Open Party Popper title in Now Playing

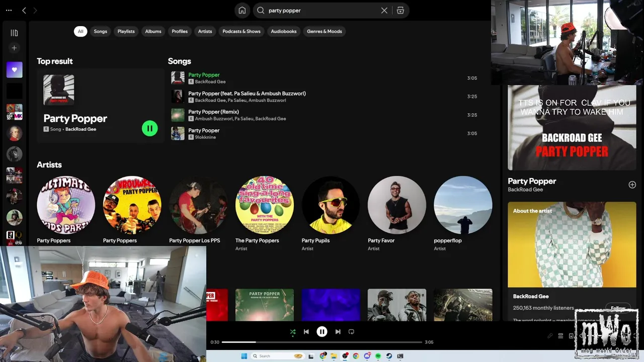(532, 181)
